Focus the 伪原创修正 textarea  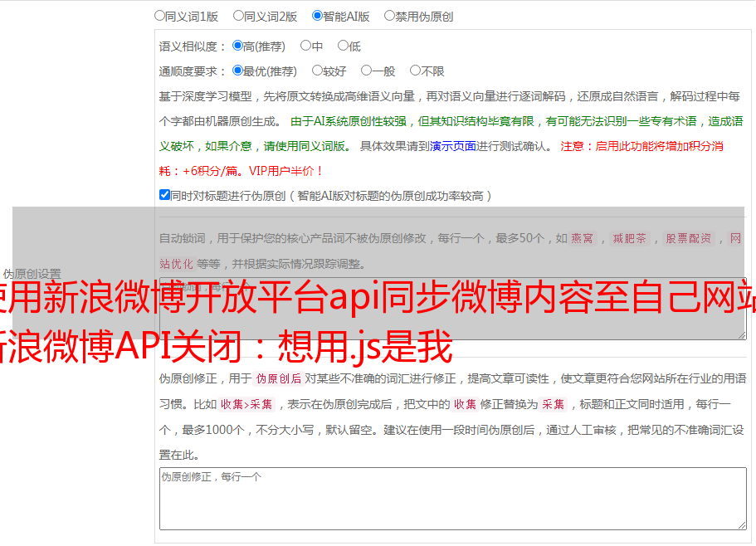(453, 499)
